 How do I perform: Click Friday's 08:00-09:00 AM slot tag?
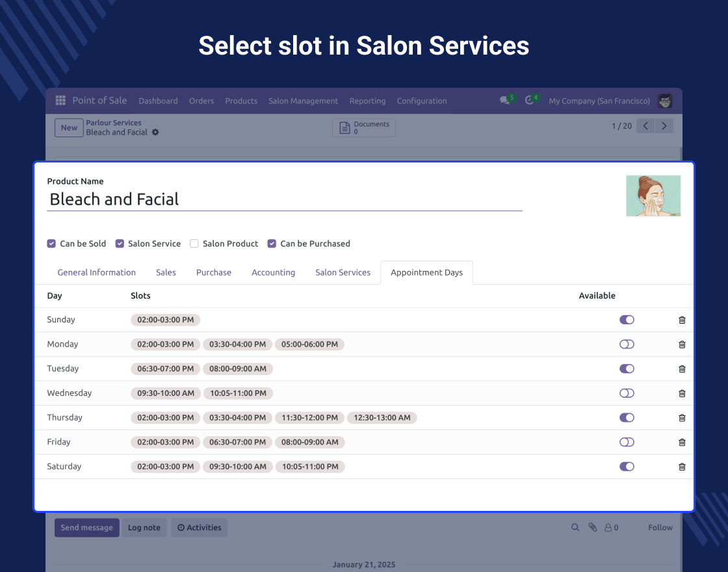309,442
